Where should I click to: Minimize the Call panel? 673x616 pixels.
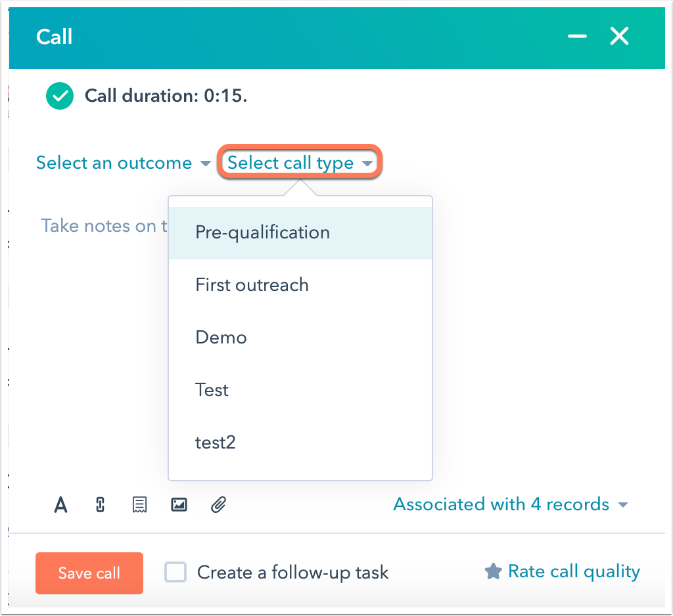577,36
